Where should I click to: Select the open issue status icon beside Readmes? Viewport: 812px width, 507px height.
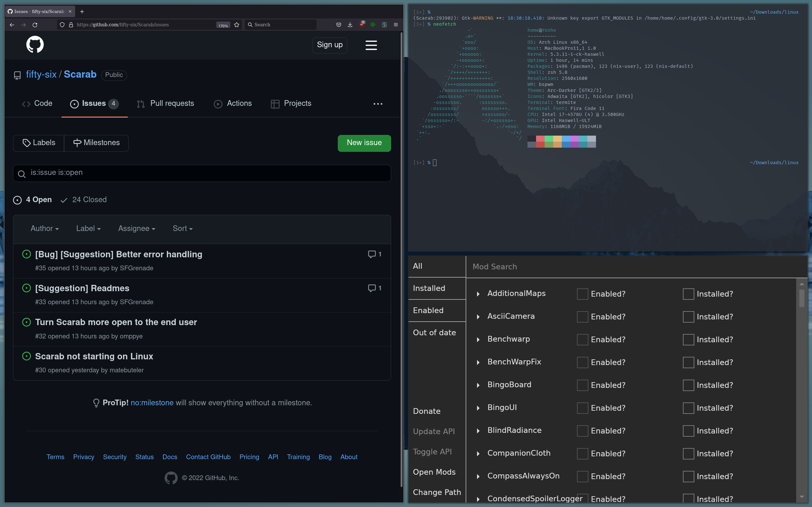click(x=27, y=288)
